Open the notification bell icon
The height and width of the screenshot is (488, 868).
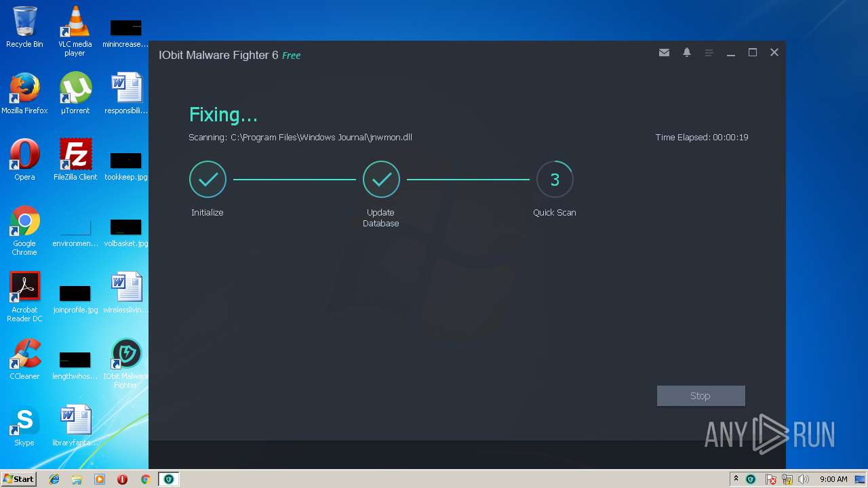(687, 53)
